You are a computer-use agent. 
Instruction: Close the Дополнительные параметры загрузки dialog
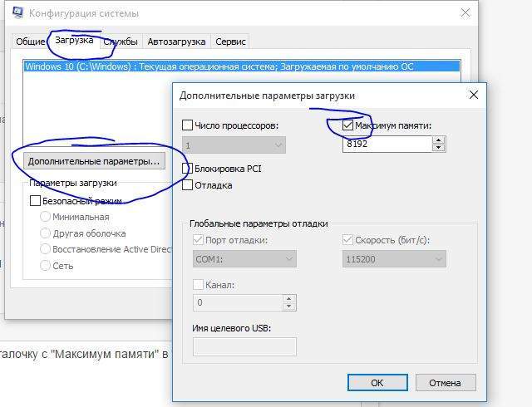(473, 95)
